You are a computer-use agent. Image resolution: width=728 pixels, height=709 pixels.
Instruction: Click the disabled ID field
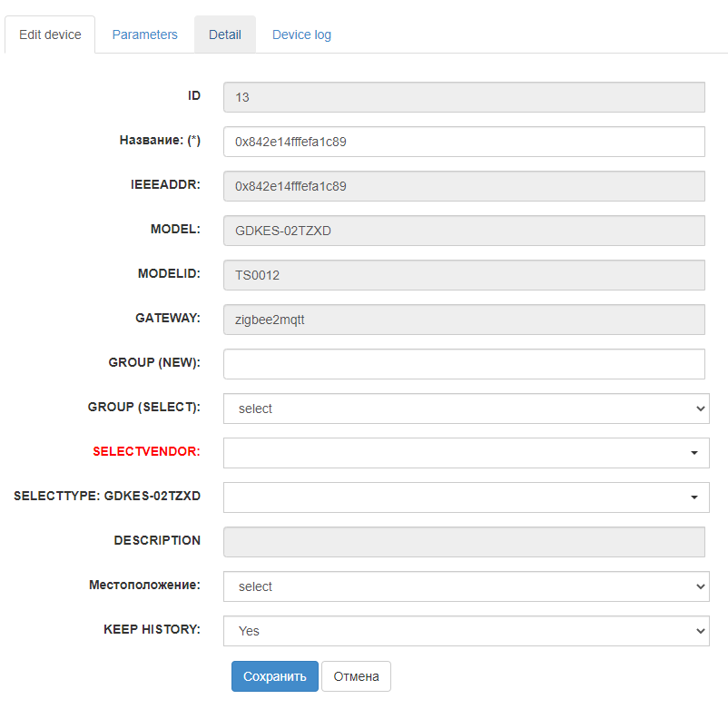coord(464,97)
